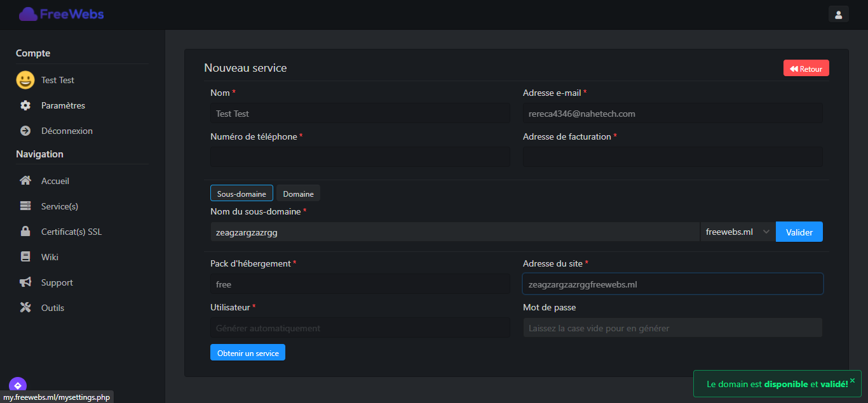Click the user account icon top right
This screenshot has height=403, width=868.
(x=838, y=13)
